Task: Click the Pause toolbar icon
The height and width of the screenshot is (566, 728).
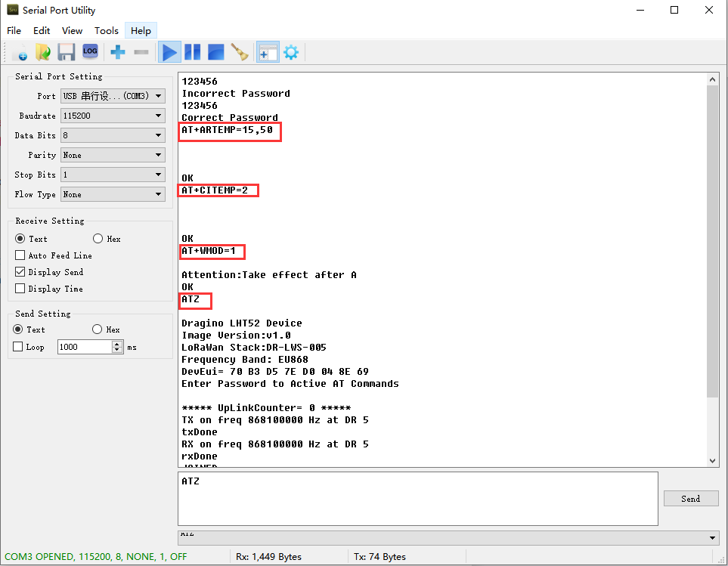Action: coord(192,52)
